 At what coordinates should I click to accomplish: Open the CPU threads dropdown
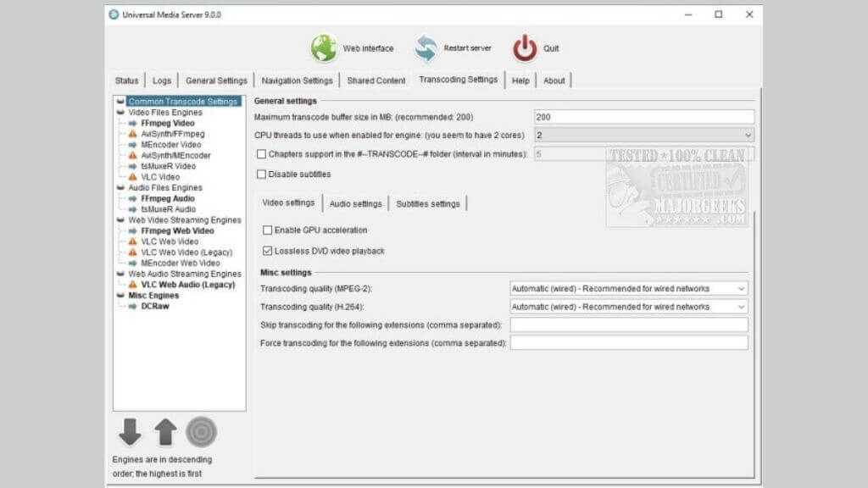tap(644, 135)
